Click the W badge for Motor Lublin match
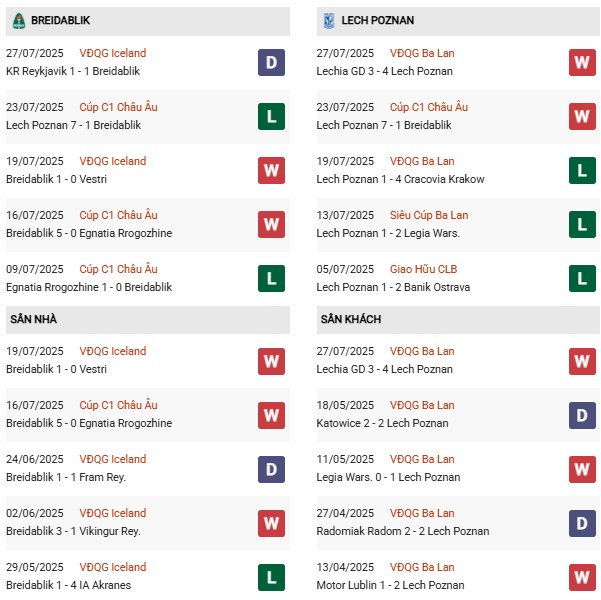Screen dimensions: 601x600 click(581, 576)
